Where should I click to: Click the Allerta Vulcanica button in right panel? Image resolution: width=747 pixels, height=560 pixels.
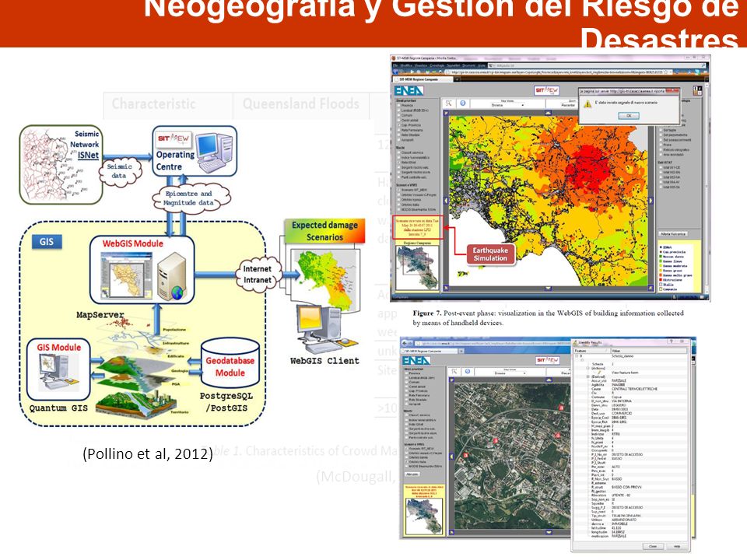pos(672,234)
